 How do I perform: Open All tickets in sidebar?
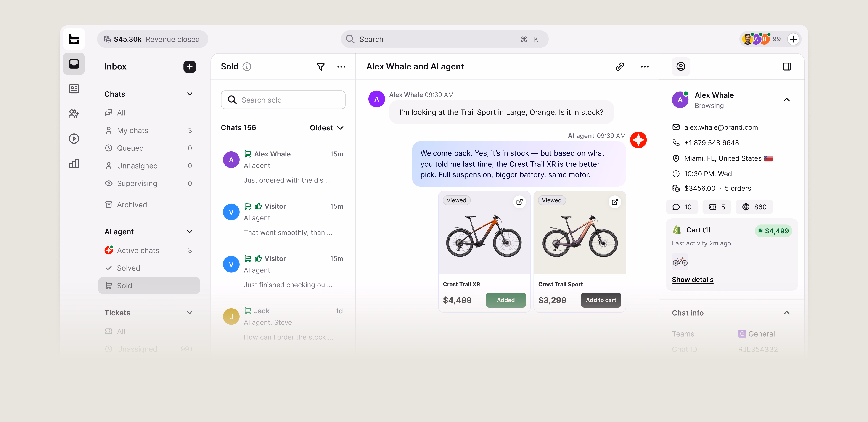149,331
